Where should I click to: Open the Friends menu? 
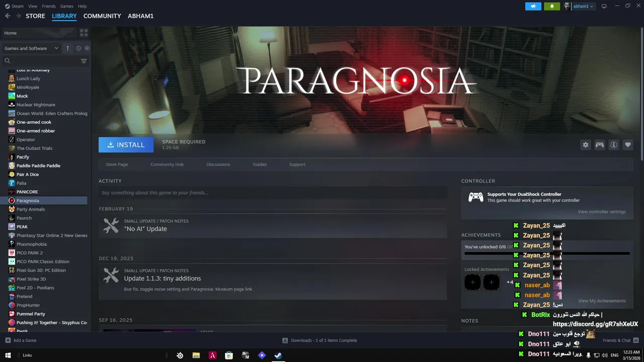pos(49,6)
